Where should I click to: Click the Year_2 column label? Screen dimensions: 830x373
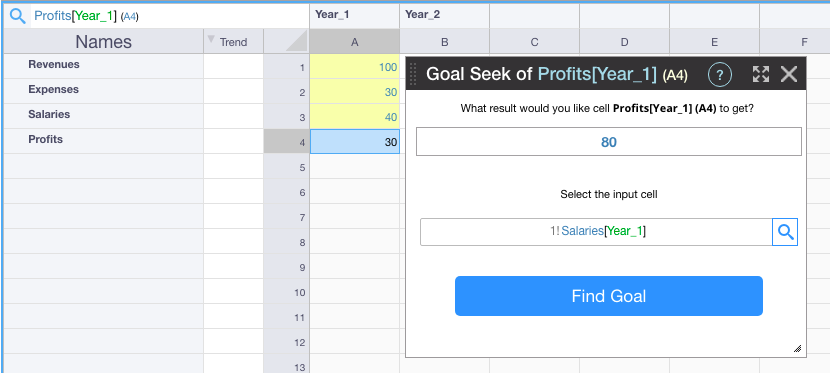pyautogui.click(x=422, y=15)
